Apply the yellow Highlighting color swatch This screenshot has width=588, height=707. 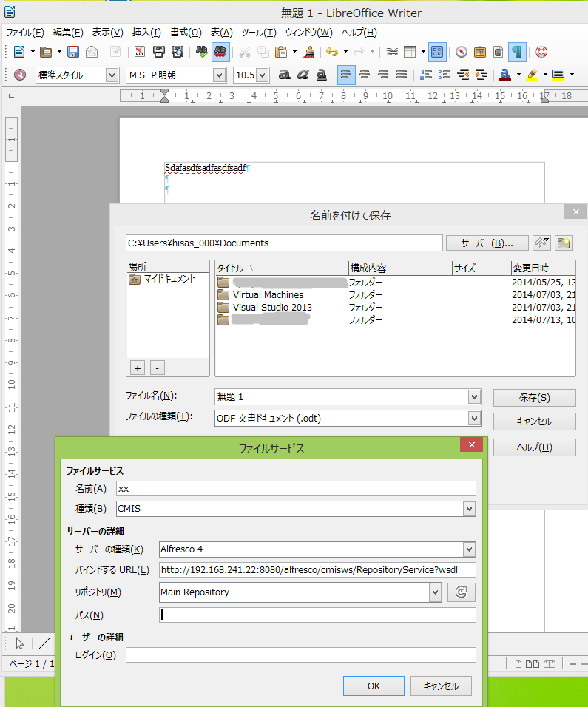532,75
